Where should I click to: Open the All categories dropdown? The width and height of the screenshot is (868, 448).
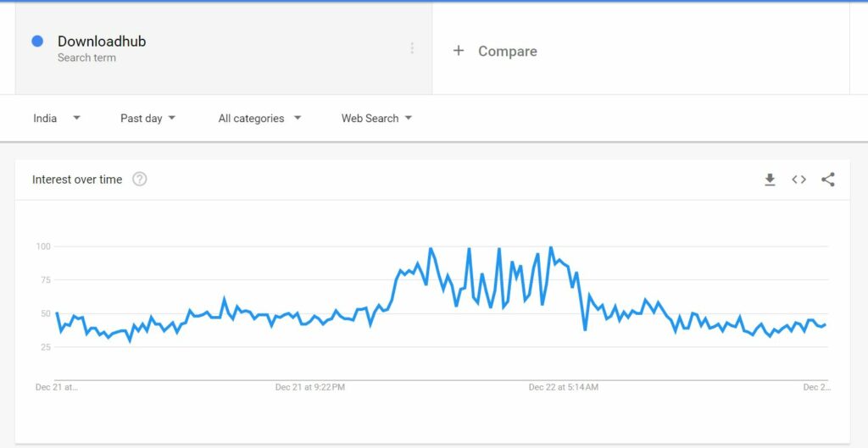point(259,118)
